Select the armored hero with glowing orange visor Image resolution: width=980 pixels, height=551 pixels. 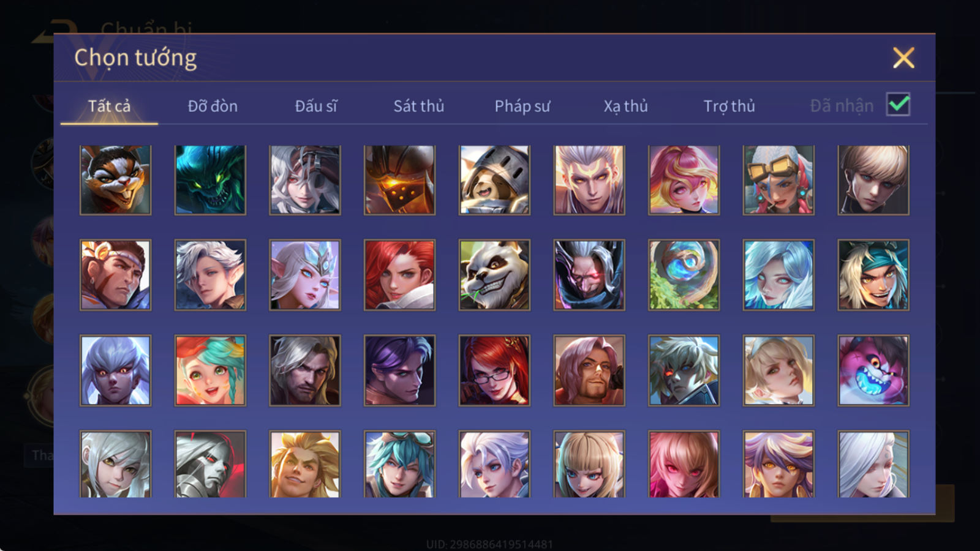tap(399, 180)
